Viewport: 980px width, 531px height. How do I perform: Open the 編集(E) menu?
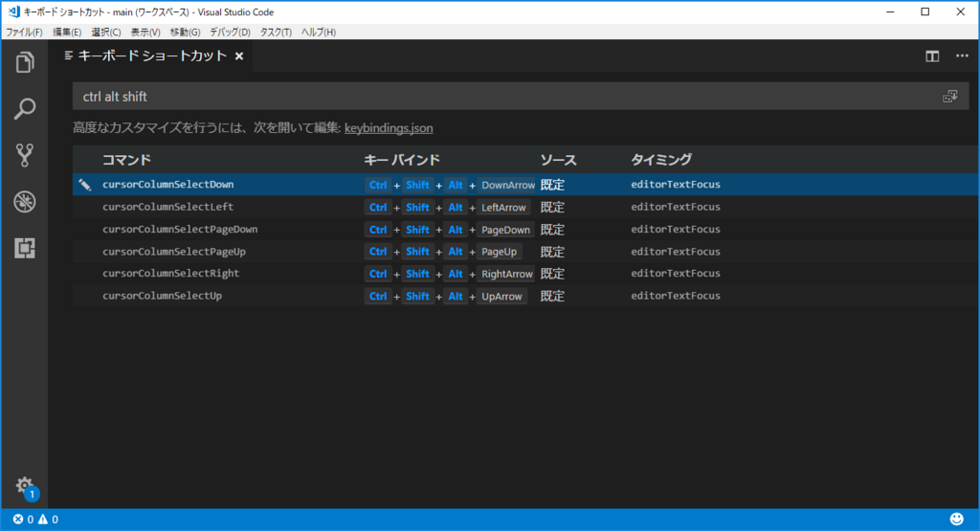(67, 32)
